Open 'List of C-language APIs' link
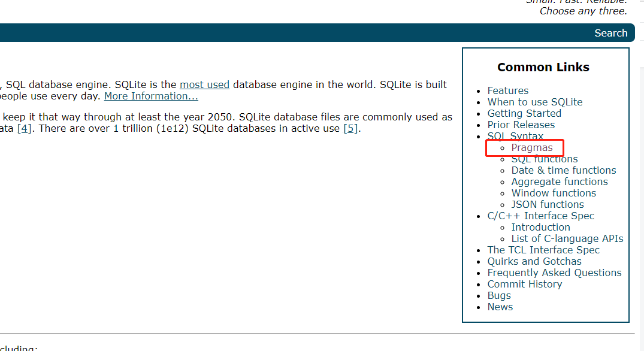644x351 pixels. coord(567,239)
